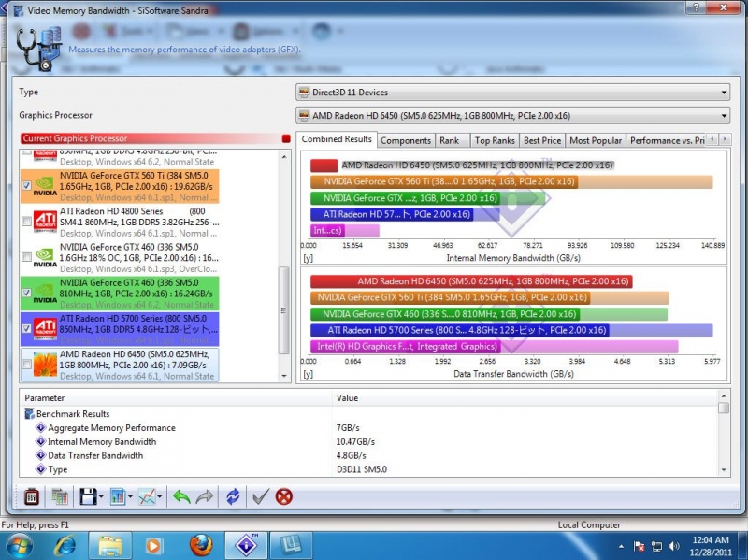Image resolution: width=748 pixels, height=560 pixels.
Task: Select the Internal Memory Bandwidth row
Action: [x=368, y=441]
